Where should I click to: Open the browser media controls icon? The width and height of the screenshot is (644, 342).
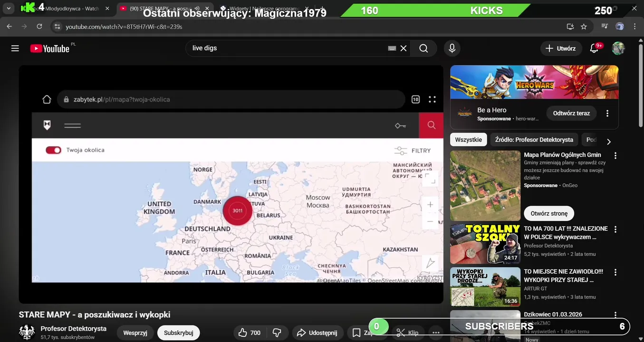[605, 27]
